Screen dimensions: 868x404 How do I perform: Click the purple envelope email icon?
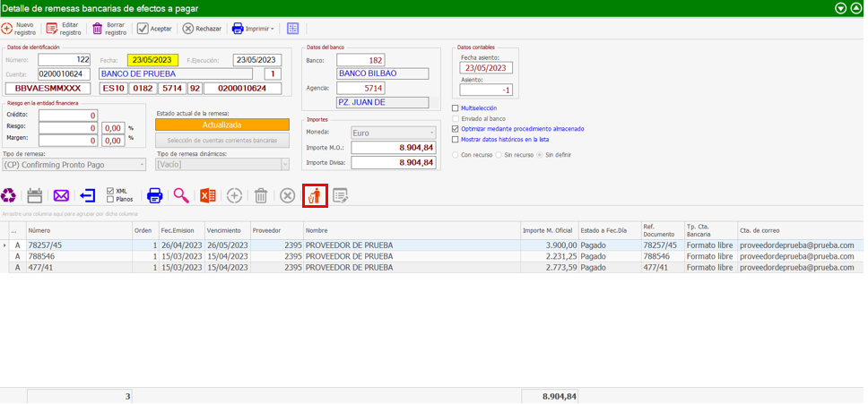(61, 195)
